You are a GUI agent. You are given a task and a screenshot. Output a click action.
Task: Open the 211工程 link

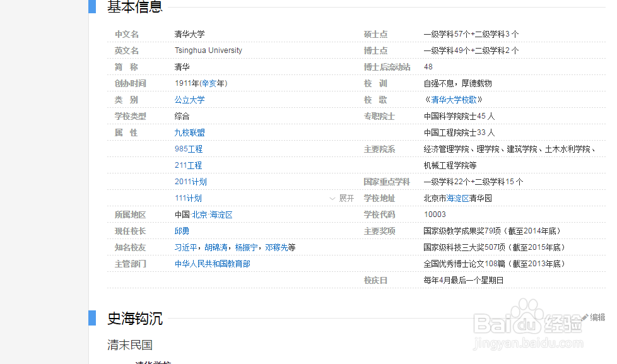click(188, 166)
